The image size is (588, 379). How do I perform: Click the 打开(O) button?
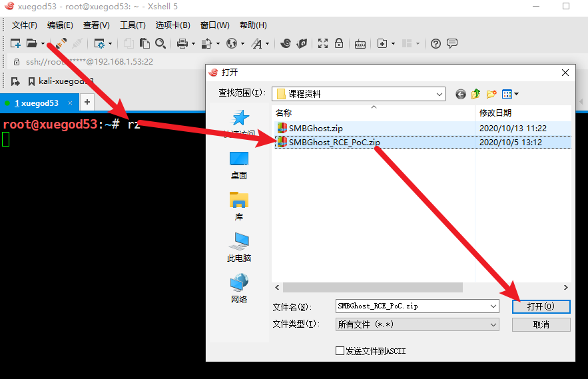click(541, 306)
